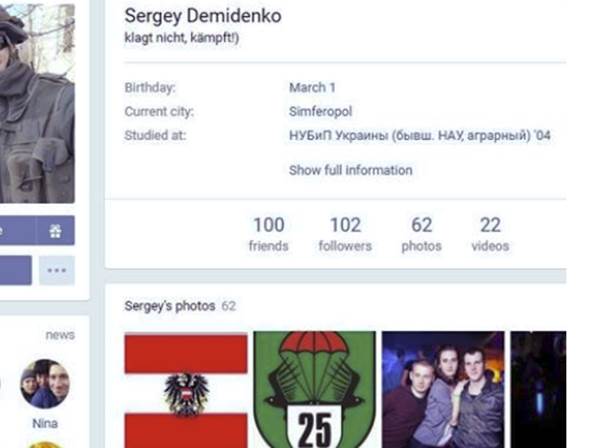Viewport: 605px width, 448px height.
Task: Open the 22 videos counter
Action: (490, 233)
